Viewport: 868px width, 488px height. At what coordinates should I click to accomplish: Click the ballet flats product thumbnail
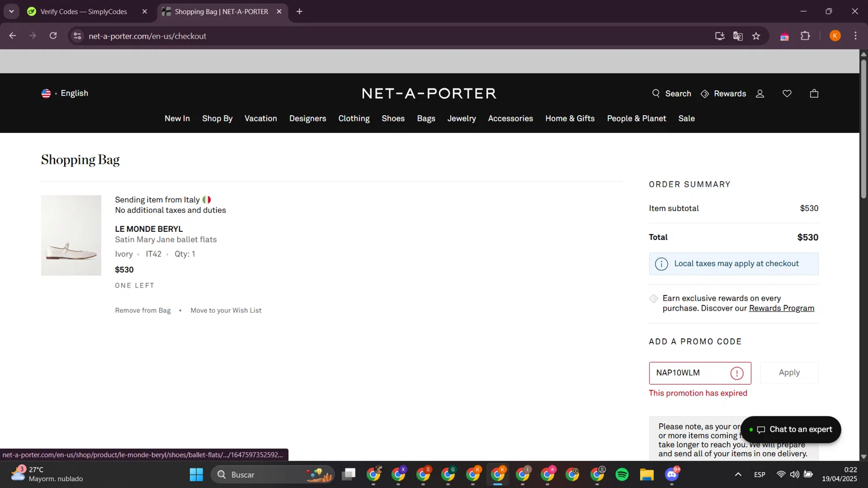click(x=71, y=235)
